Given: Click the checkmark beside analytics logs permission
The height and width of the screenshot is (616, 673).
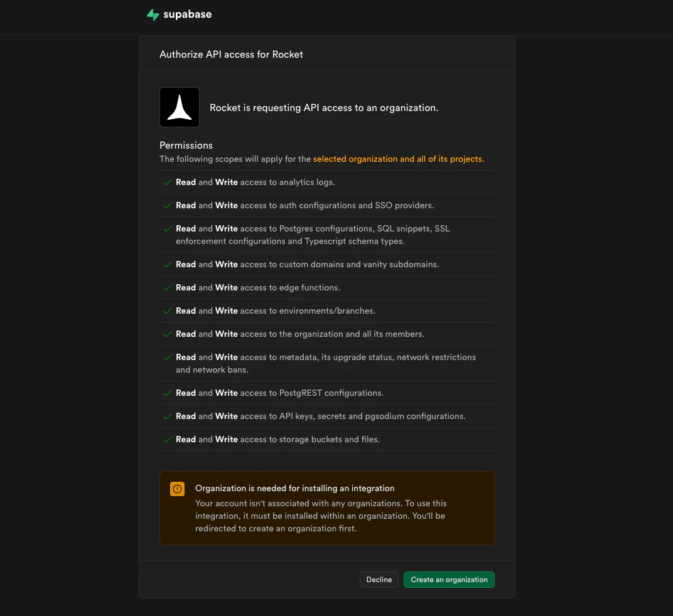Looking at the screenshot, I should click(167, 182).
